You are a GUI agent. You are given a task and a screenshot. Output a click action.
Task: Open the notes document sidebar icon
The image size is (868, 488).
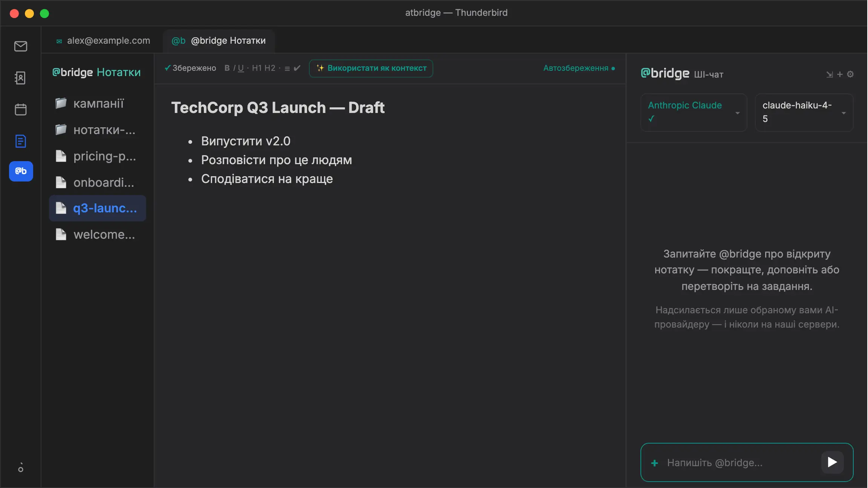click(21, 141)
